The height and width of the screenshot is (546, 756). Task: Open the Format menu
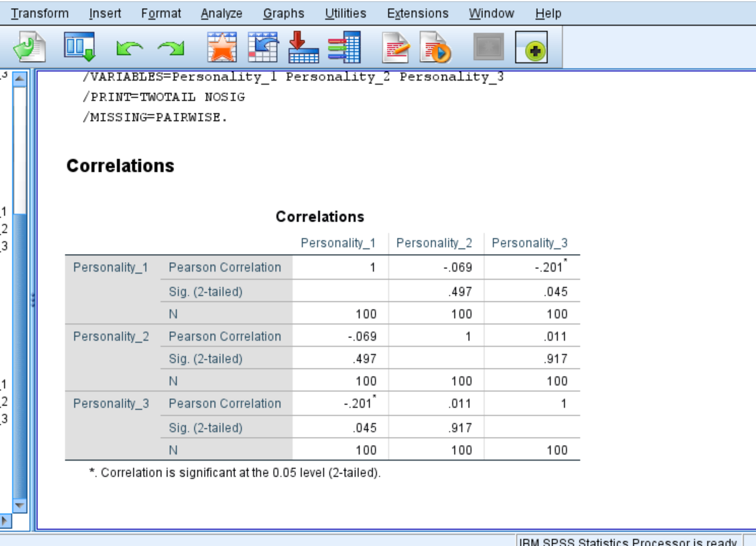[161, 12]
